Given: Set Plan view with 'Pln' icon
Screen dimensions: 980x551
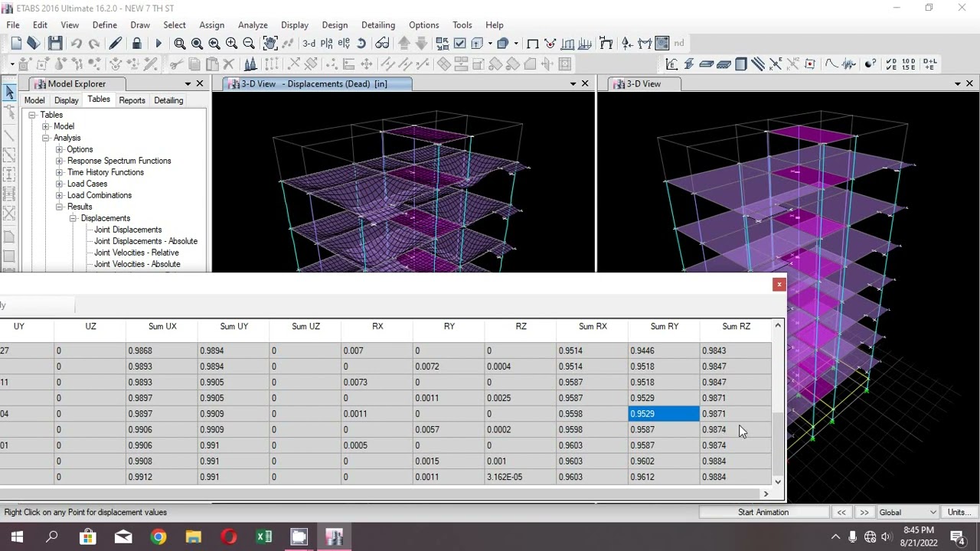Looking at the screenshot, I should pos(328,44).
